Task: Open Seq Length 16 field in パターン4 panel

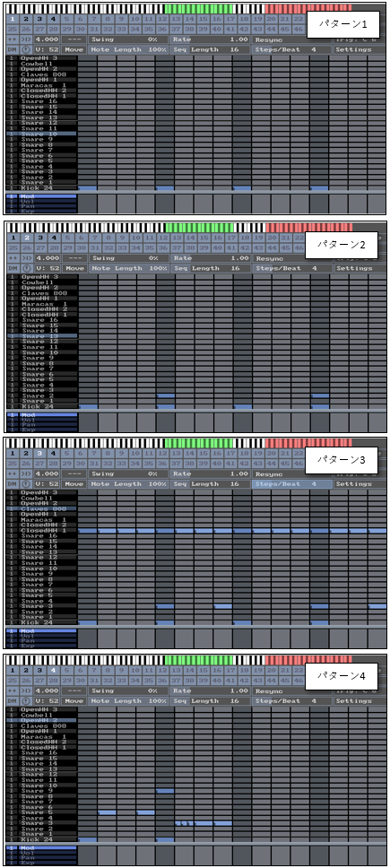Action: click(211, 701)
